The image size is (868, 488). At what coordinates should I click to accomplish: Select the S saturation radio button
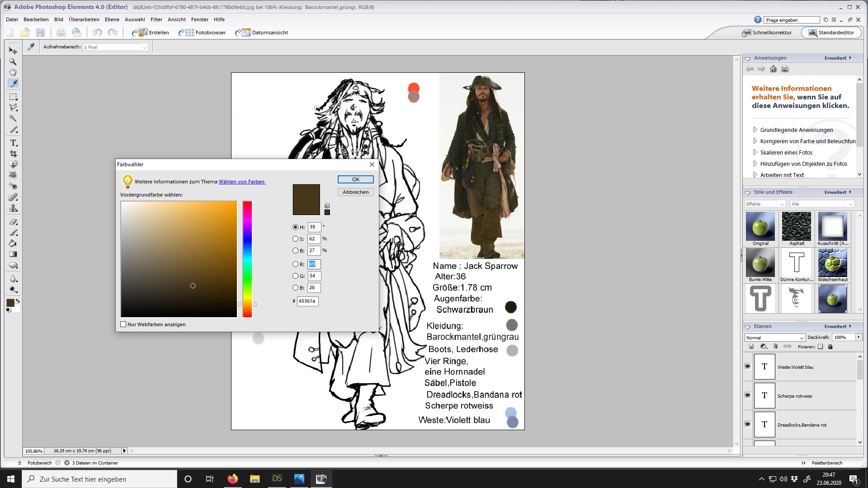pos(295,239)
